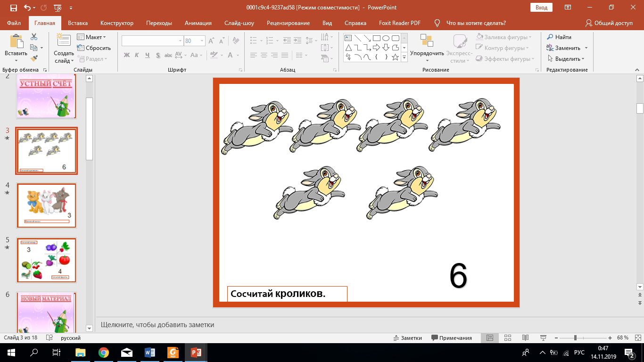Open the font name combo box

click(152, 41)
